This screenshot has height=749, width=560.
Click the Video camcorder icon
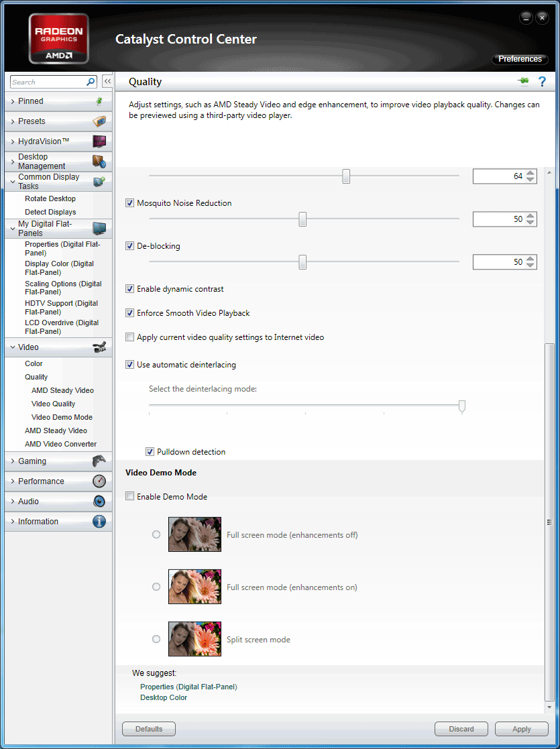pos(99,347)
